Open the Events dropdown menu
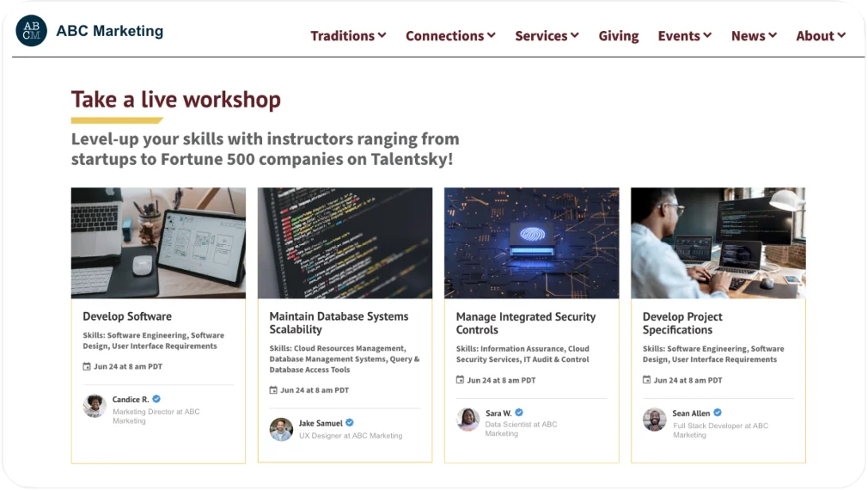Screen dimensions: 868x490 pyautogui.click(x=684, y=35)
